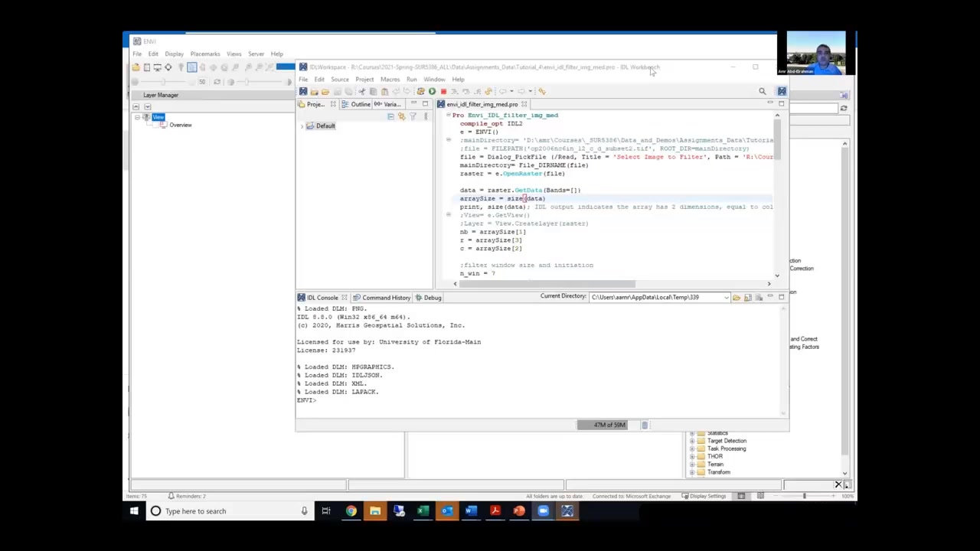This screenshot has width=980, height=551.
Task: Click Display Settings in the status bar
Action: (707, 496)
